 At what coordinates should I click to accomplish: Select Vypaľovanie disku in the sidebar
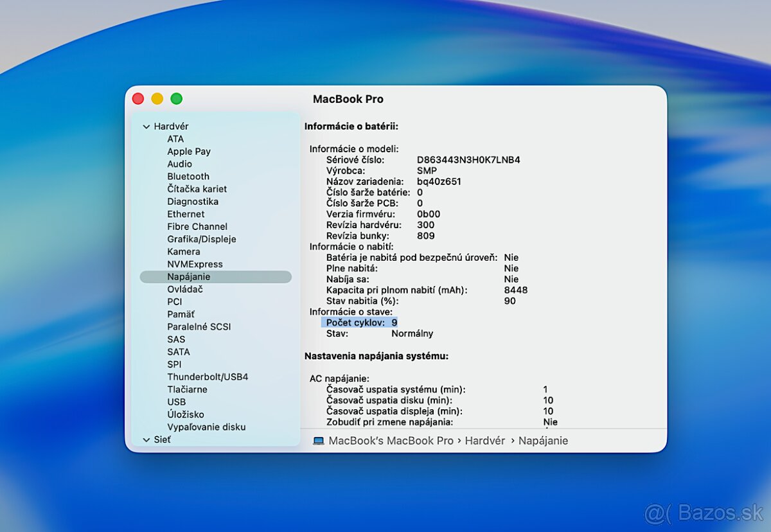pyautogui.click(x=206, y=427)
